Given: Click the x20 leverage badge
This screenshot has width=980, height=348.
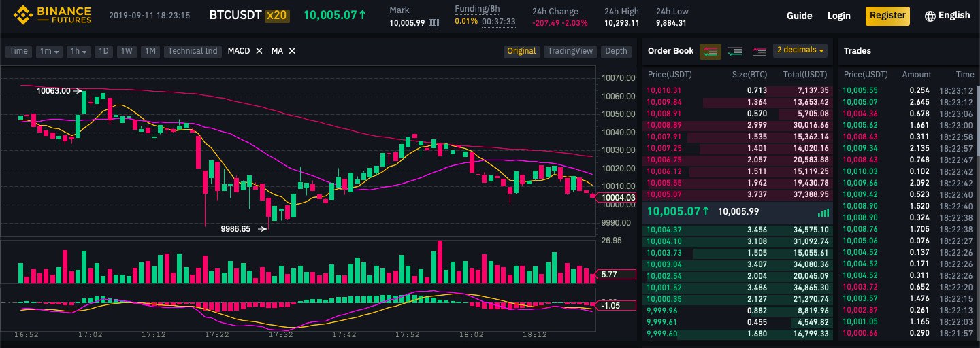Looking at the screenshot, I should 276,15.
